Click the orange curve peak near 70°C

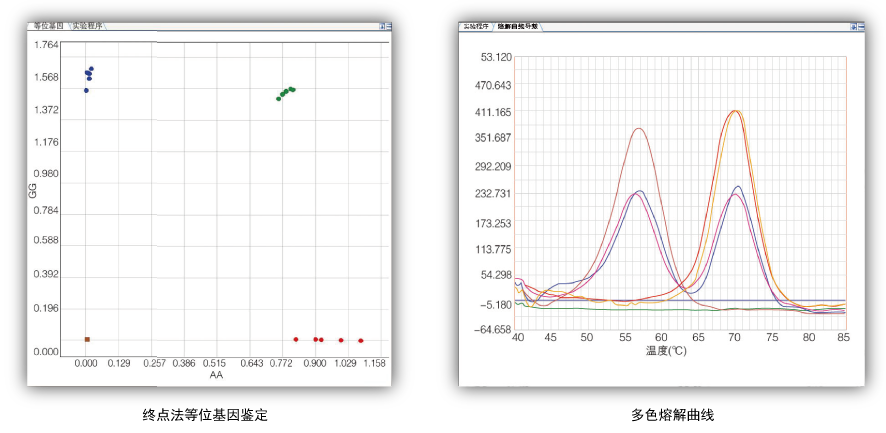pos(735,111)
